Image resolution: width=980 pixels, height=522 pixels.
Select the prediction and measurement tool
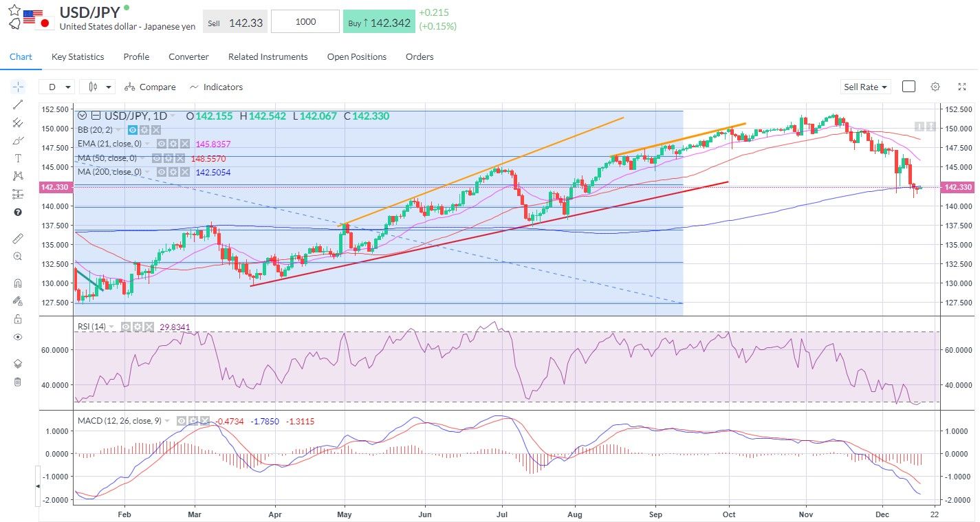18,194
